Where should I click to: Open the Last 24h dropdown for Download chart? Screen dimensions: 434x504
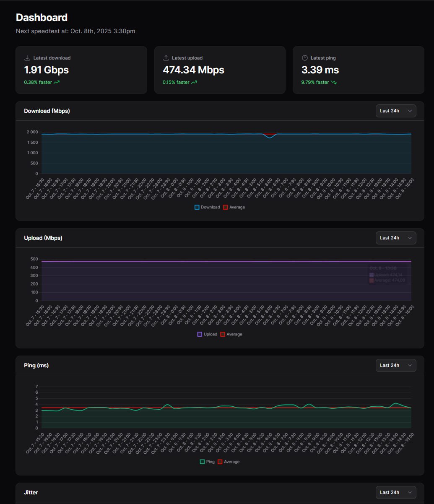tap(396, 111)
